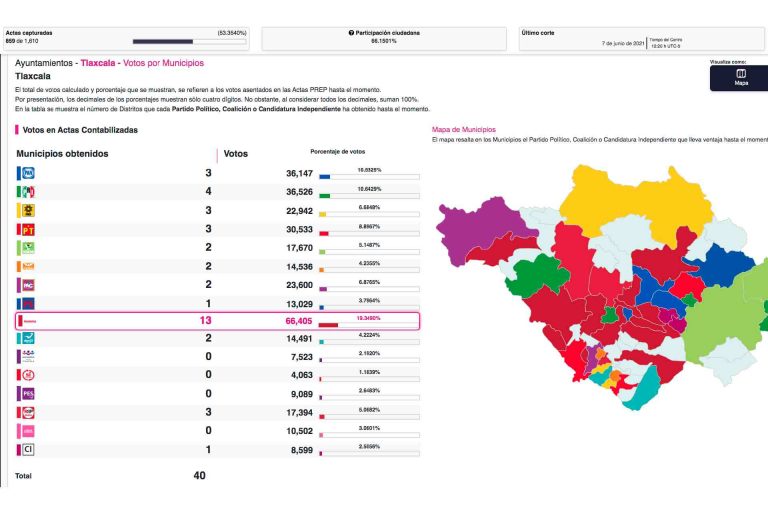This screenshot has height=512, width=768.
Task: Click Votos en Actas Contabilizadas heading
Action: (80, 130)
